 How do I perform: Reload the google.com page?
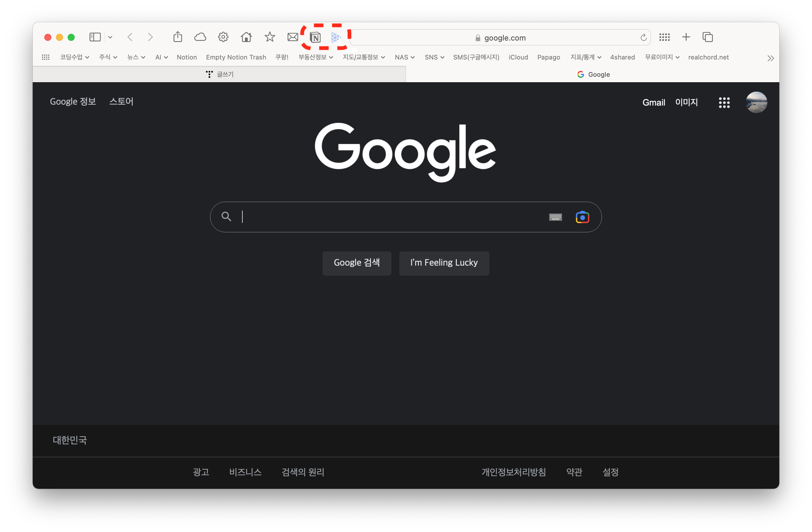tap(643, 38)
